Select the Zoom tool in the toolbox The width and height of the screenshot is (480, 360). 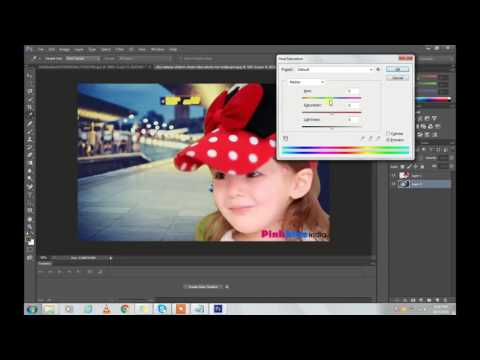30,227
